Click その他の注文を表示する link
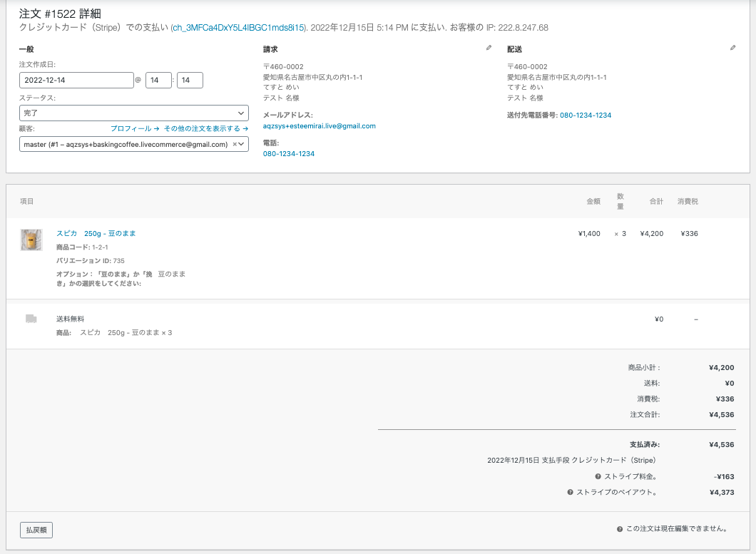Screen dimensions: 756x554 [205, 129]
